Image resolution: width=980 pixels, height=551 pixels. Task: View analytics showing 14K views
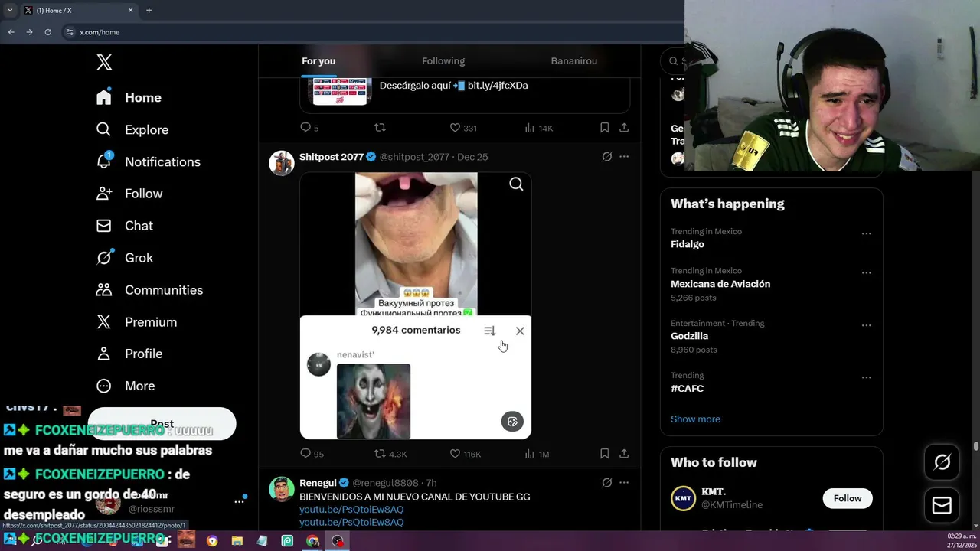coord(538,128)
